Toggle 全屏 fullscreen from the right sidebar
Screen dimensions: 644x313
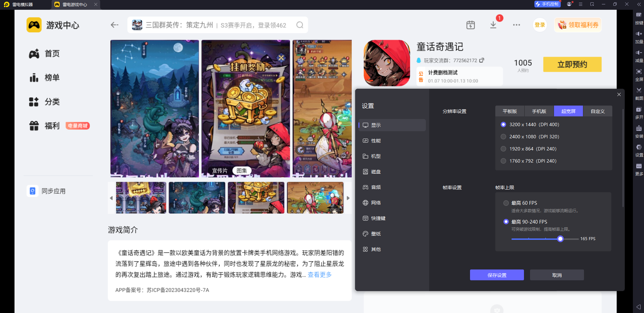pyautogui.click(x=639, y=75)
